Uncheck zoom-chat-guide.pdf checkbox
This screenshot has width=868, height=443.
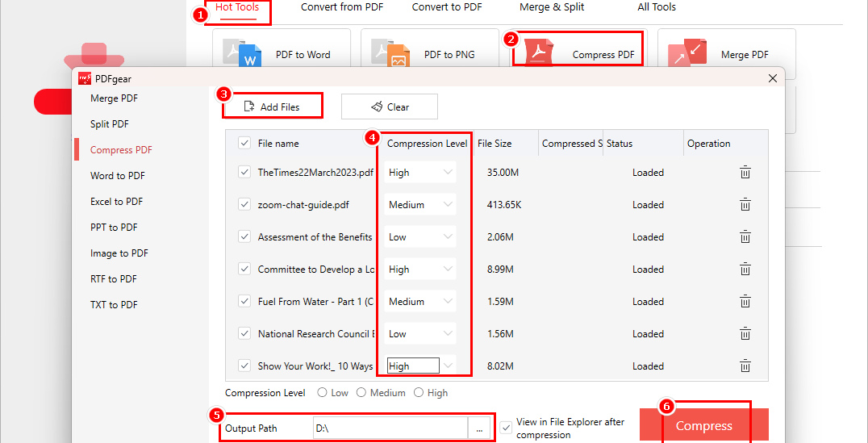[244, 204]
